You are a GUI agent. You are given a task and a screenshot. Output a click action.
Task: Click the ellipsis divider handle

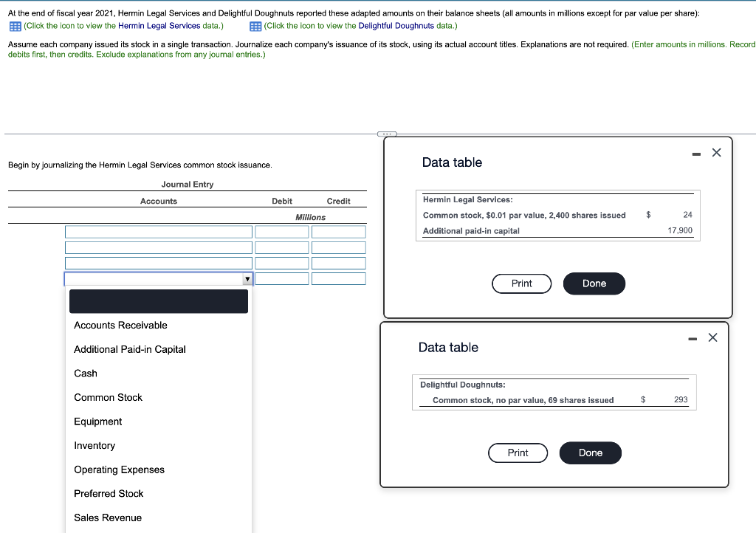pyautogui.click(x=387, y=134)
